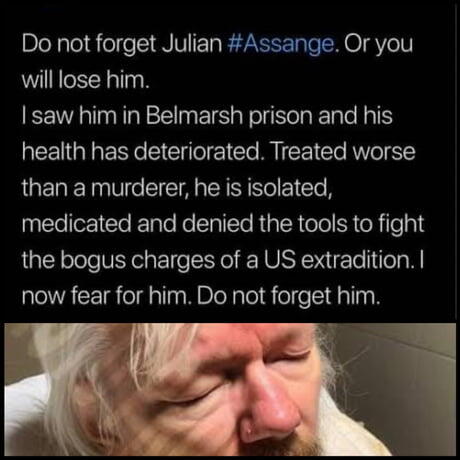This screenshot has width=460, height=460.
Task: Click the closing sentence "Do not forget him."
Action: pyautogui.click(x=288, y=297)
